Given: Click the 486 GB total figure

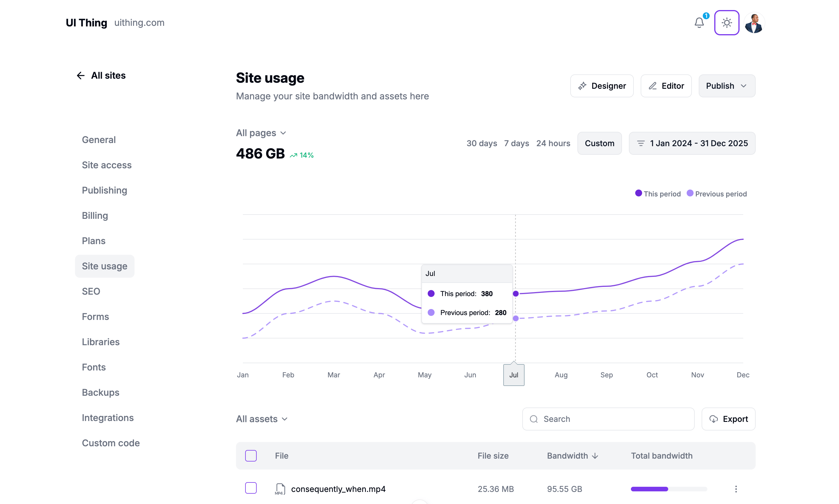Looking at the screenshot, I should point(260,154).
